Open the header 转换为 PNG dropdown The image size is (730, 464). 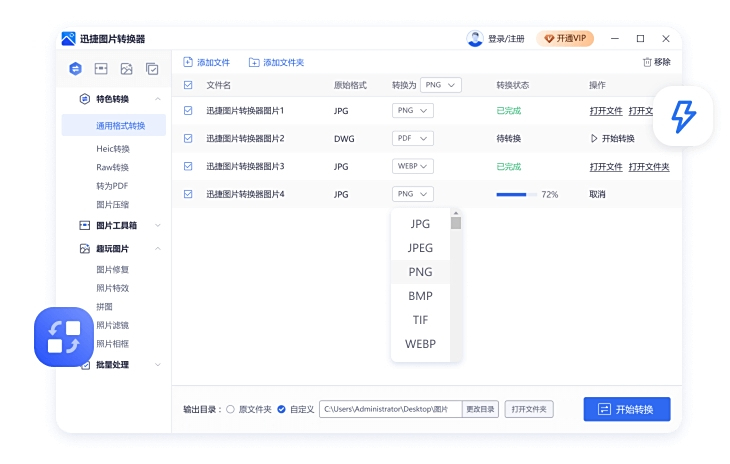point(441,85)
